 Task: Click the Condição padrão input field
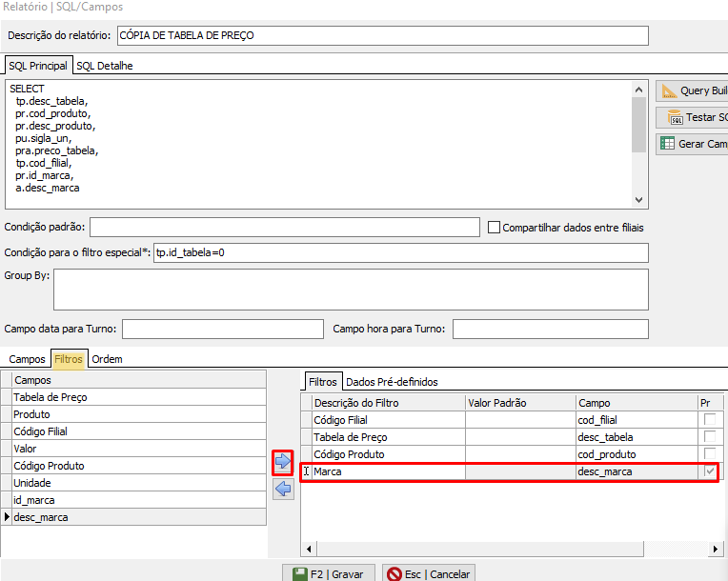tap(284, 228)
